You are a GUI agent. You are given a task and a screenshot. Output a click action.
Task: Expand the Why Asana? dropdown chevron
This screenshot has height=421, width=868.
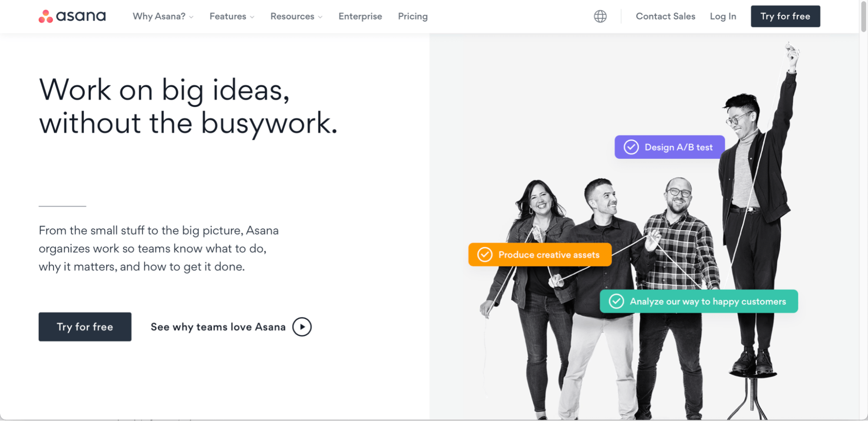click(x=191, y=17)
